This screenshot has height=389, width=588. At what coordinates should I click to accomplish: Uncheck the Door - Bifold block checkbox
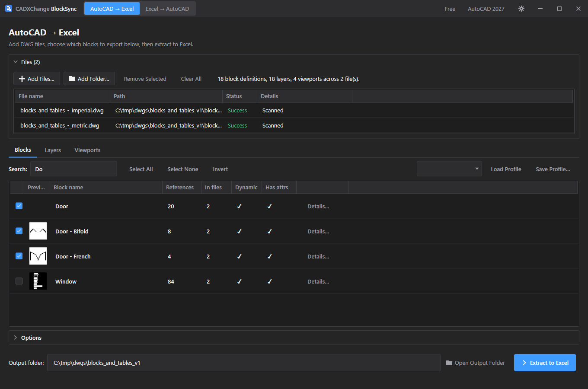[19, 231]
